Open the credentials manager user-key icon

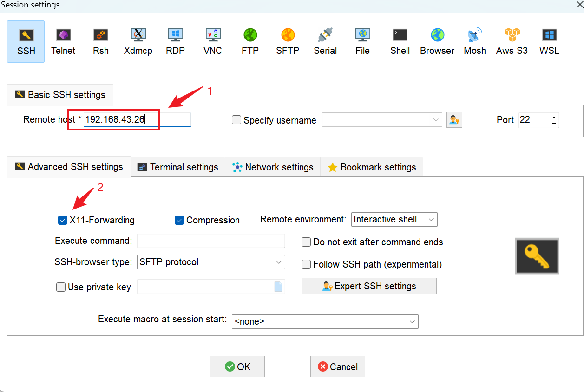[454, 120]
